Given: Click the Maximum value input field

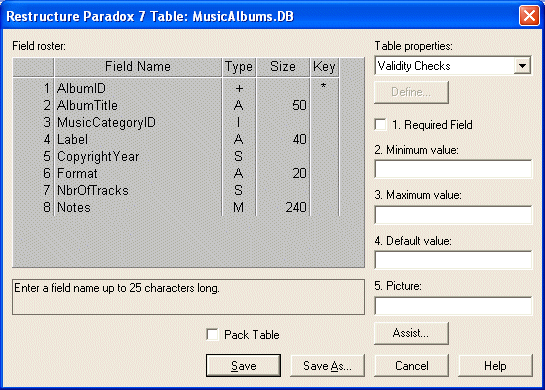Looking at the screenshot, I should [453, 214].
